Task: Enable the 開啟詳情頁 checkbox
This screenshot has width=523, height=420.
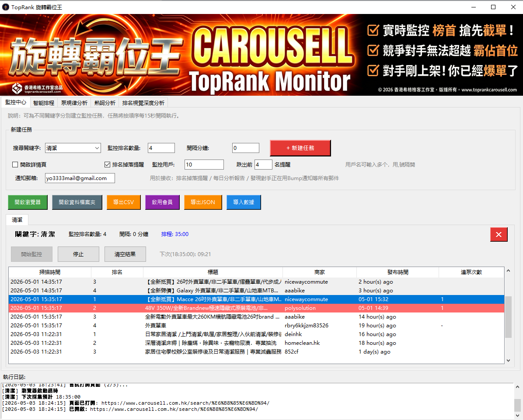Action: tap(15, 165)
